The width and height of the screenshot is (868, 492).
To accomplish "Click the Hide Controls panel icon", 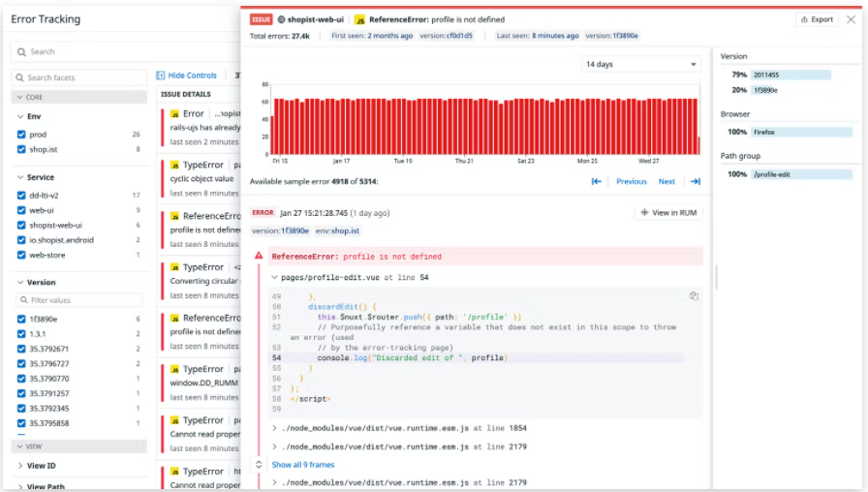I will point(161,76).
